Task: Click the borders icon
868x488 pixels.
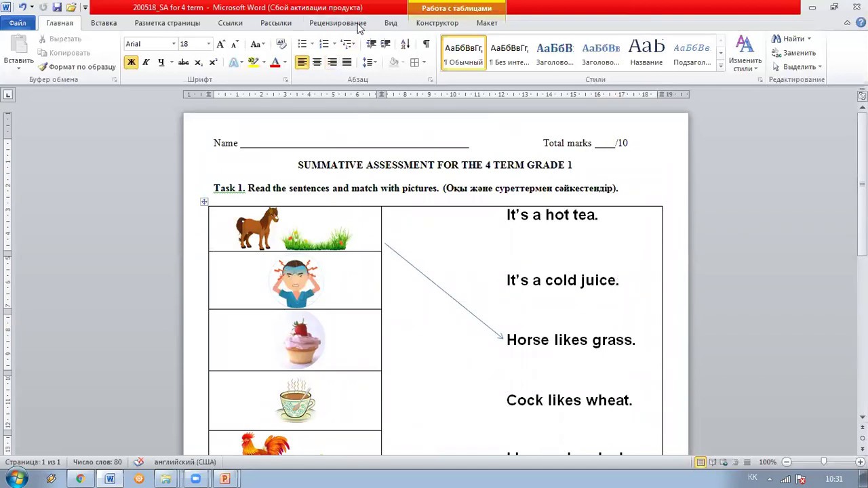Action: coord(414,62)
